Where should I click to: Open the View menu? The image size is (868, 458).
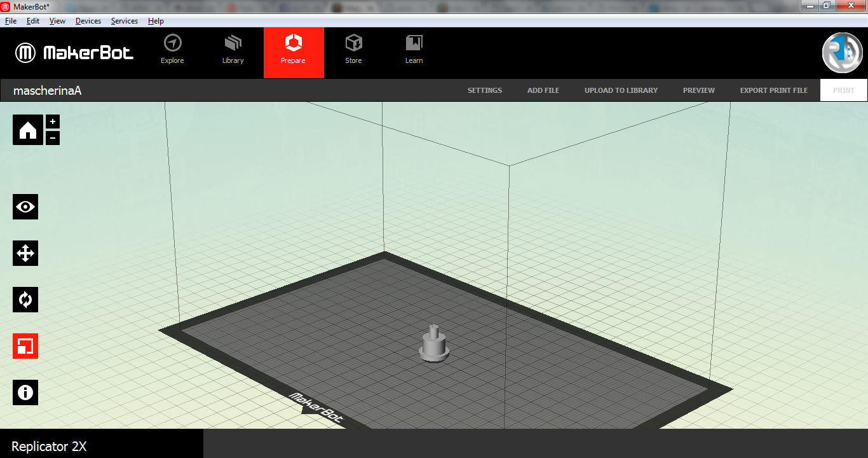tap(58, 21)
